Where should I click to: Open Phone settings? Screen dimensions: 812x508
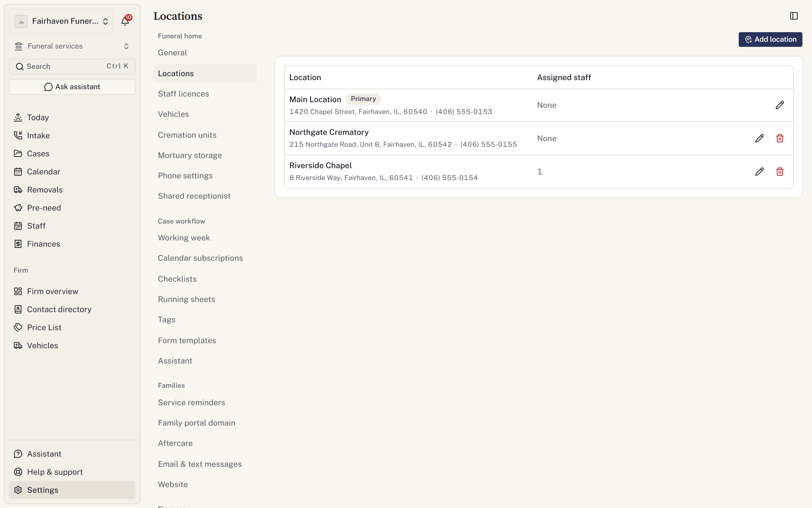205,176
